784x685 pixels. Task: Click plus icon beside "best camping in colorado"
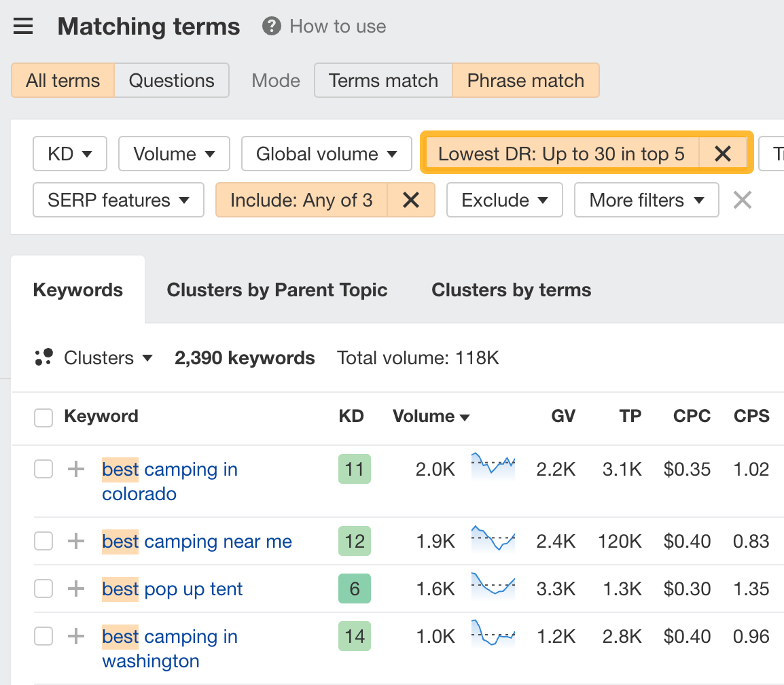75,469
